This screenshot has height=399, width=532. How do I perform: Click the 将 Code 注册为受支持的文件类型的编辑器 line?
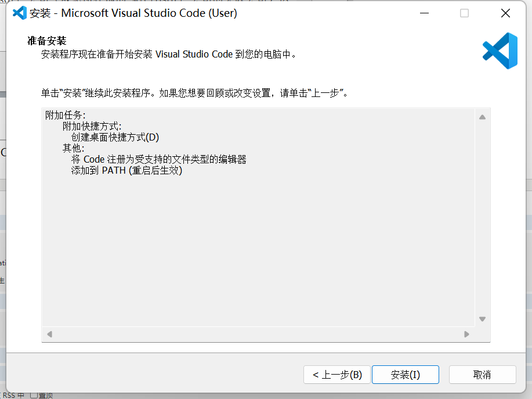tap(158, 159)
